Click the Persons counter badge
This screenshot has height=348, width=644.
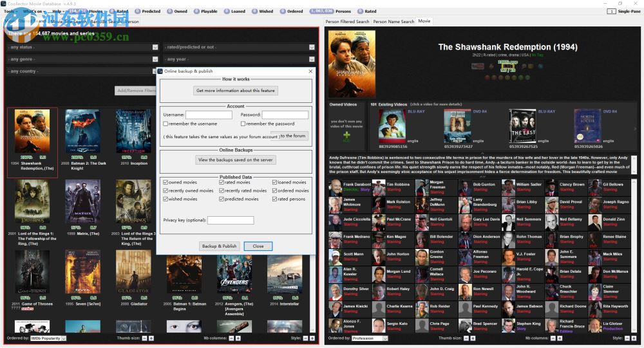321,12
